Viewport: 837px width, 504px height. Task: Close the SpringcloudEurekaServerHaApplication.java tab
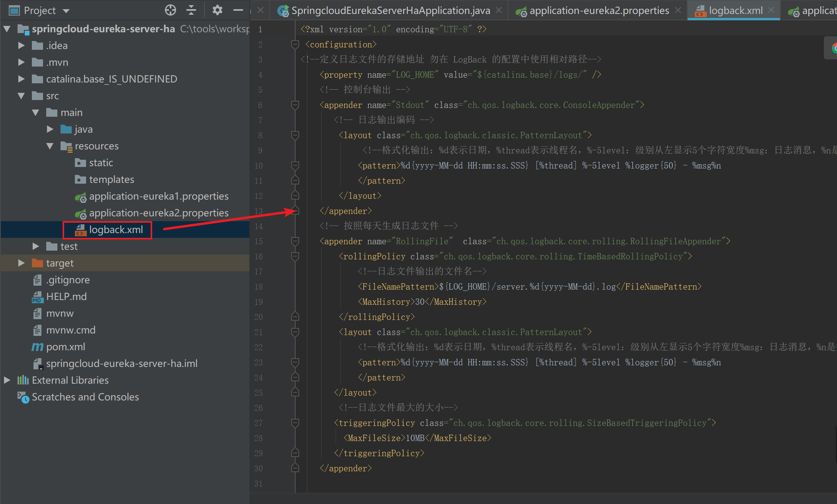tap(499, 10)
